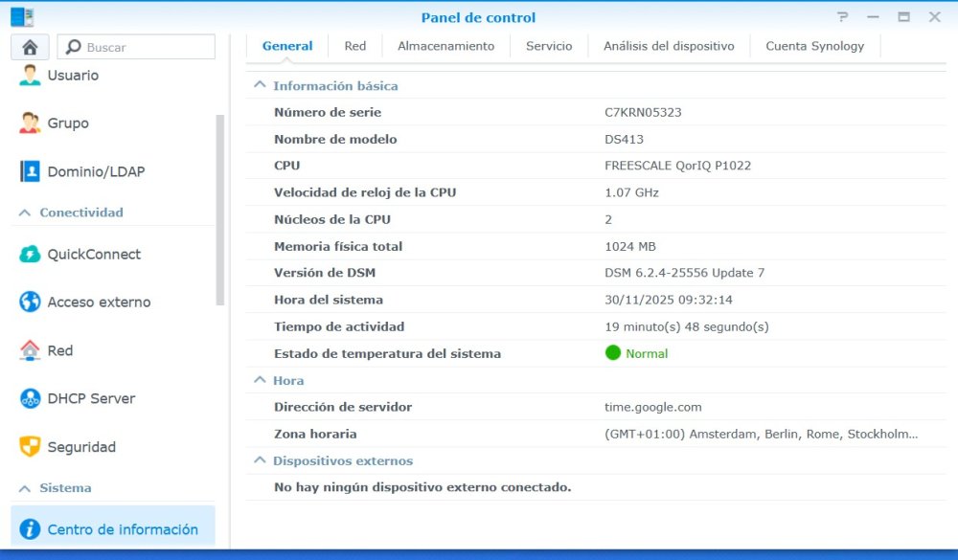Screen dimensions: 958x560
Task: Click serial number value C7KRN05323
Action: tap(643, 112)
